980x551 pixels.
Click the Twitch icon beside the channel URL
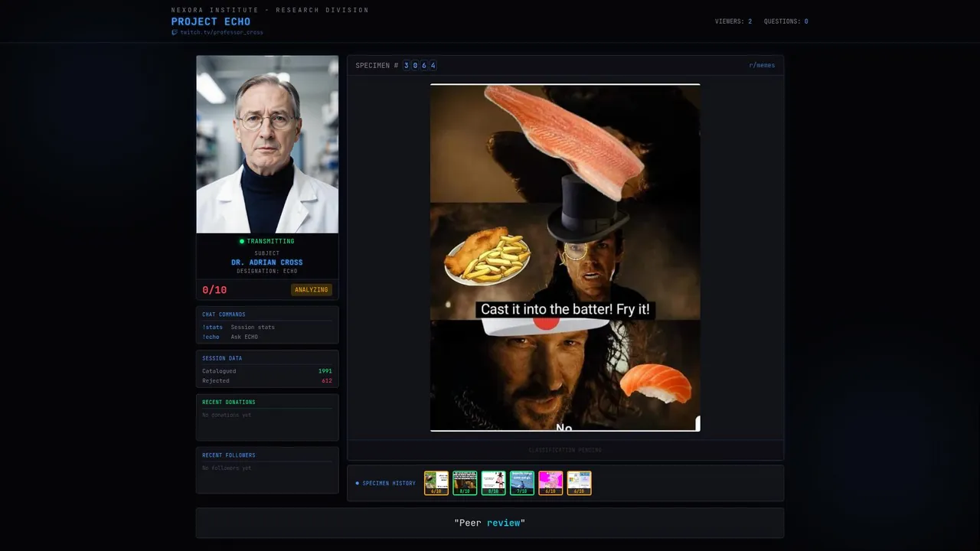point(175,32)
